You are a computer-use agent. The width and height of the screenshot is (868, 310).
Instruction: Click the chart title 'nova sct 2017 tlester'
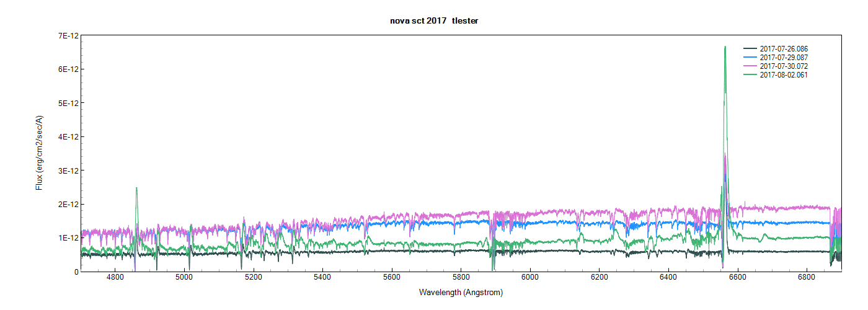tap(433, 21)
